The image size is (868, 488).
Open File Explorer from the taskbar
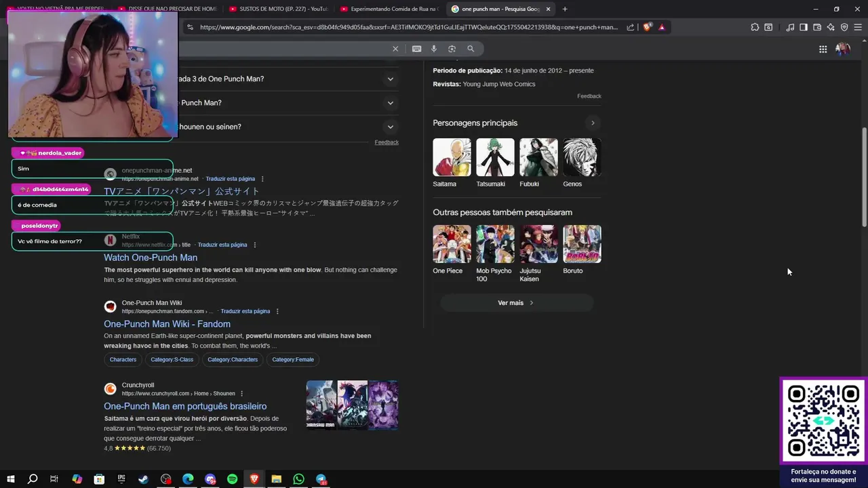tap(277, 479)
